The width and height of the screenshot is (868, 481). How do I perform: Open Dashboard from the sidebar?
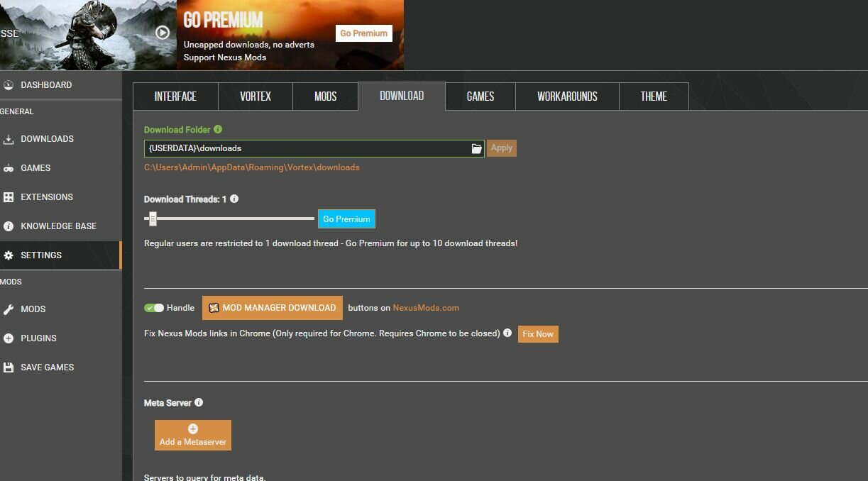[60, 85]
